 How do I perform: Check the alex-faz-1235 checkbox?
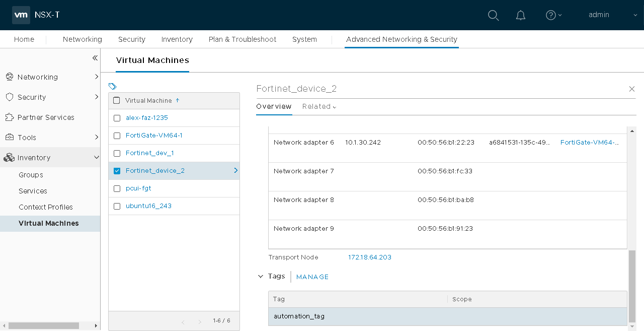tap(117, 118)
